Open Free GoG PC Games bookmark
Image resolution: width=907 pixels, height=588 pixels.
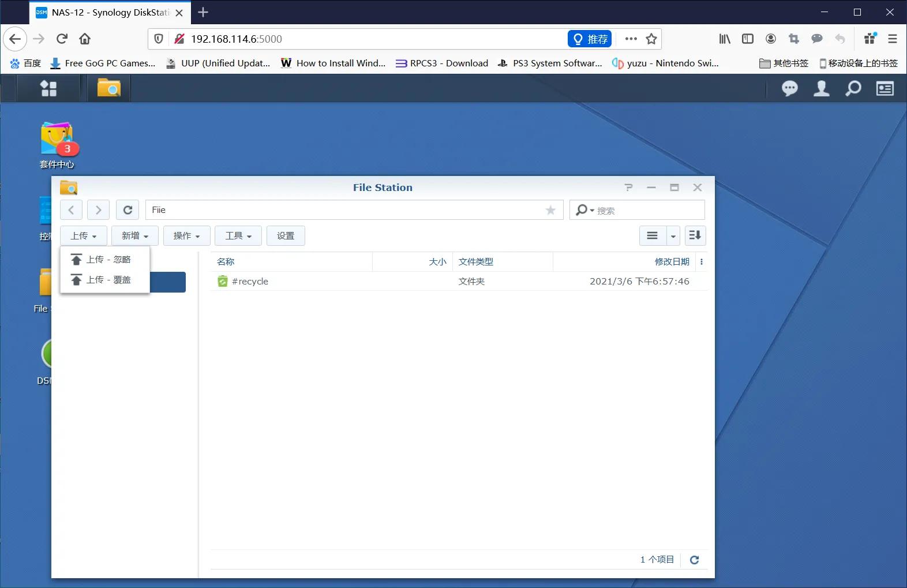point(103,63)
